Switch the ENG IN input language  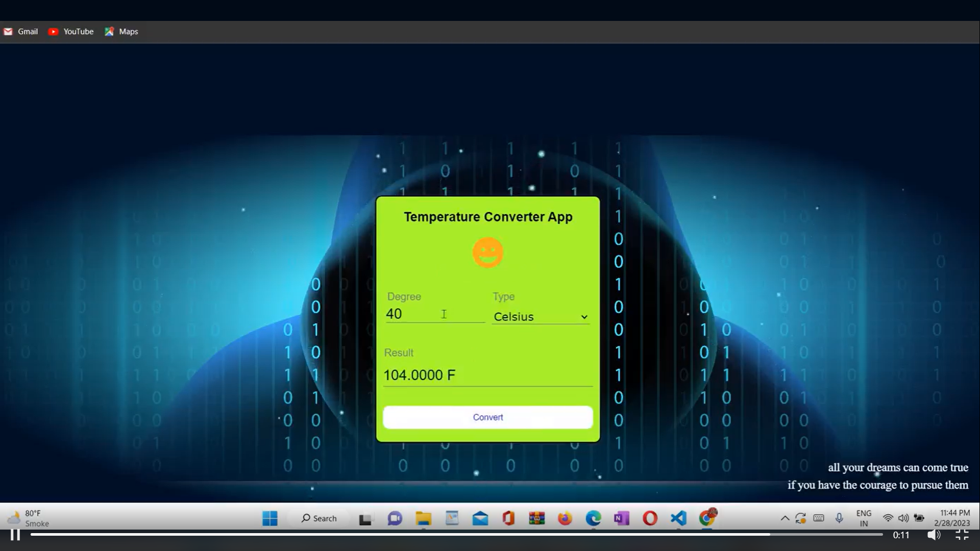click(x=864, y=518)
